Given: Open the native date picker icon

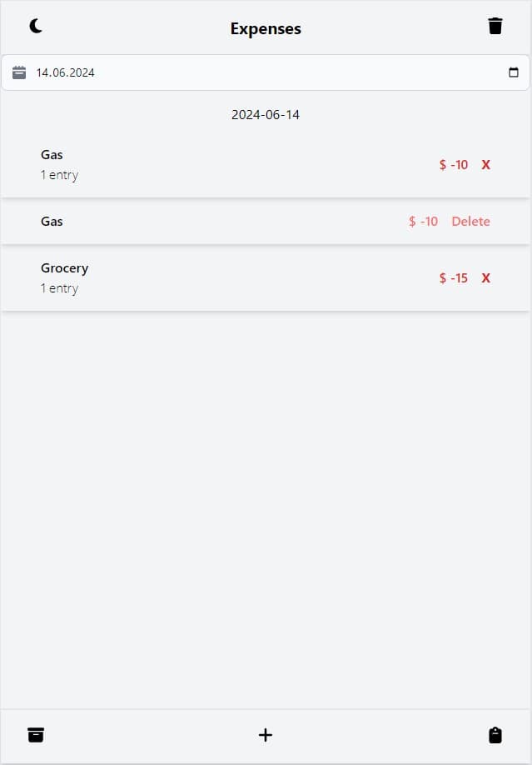Looking at the screenshot, I should 514,72.
